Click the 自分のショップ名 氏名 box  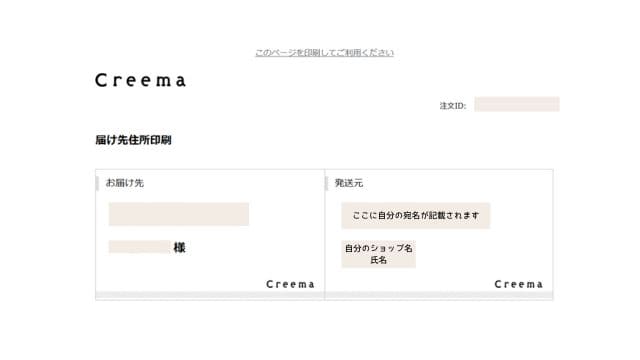[x=378, y=254]
